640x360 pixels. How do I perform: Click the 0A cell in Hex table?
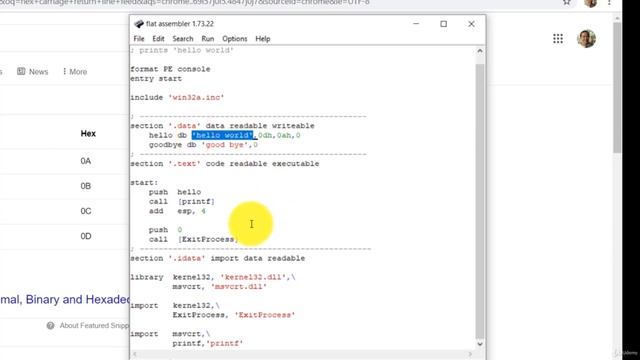(x=86, y=161)
